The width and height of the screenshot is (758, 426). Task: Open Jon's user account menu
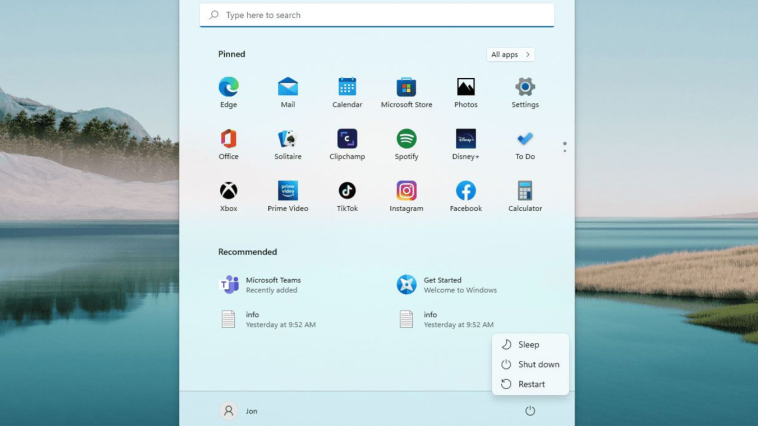(x=239, y=411)
